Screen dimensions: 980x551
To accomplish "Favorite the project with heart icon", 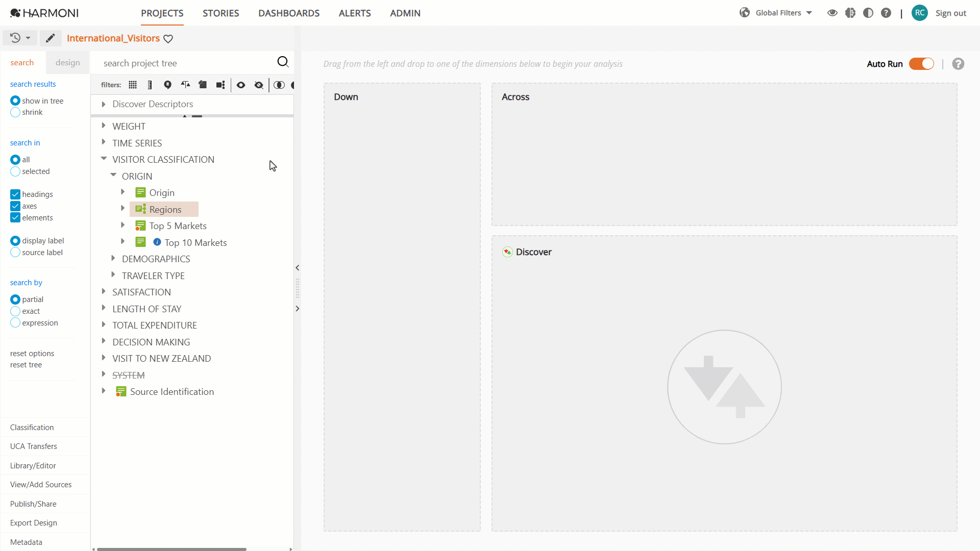I will point(168,39).
